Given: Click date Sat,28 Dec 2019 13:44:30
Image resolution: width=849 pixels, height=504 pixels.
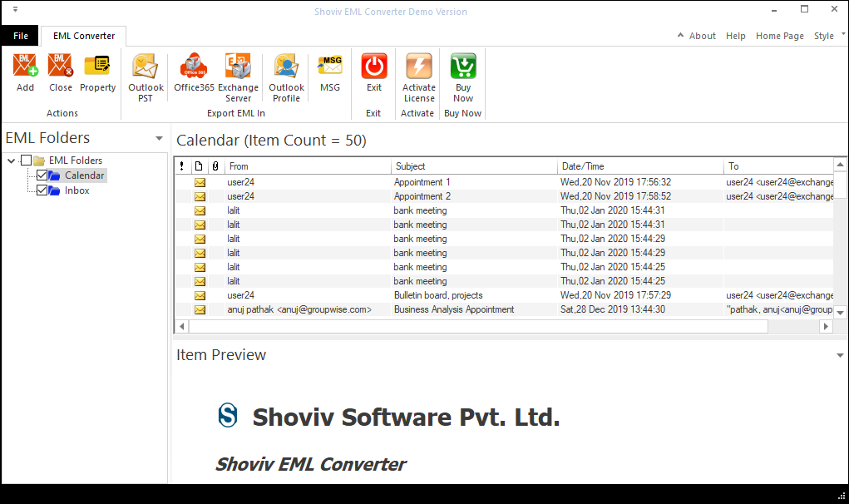Looking at the screenshot, I should [x=613, y=309].
